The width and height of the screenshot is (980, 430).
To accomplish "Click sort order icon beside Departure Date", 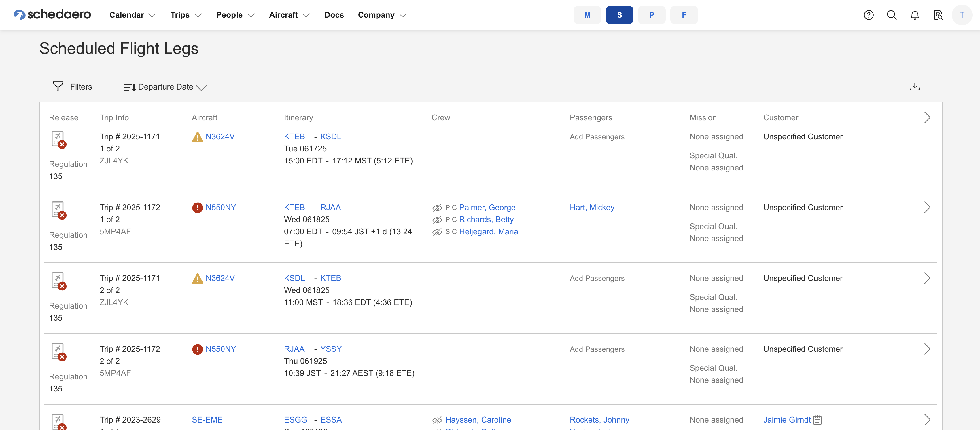I will pos(130,87).
